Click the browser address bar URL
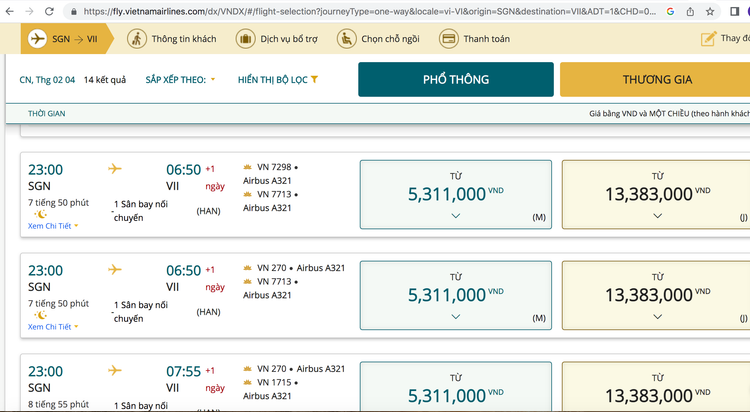The image size is (750, 412). pos(370,11)
